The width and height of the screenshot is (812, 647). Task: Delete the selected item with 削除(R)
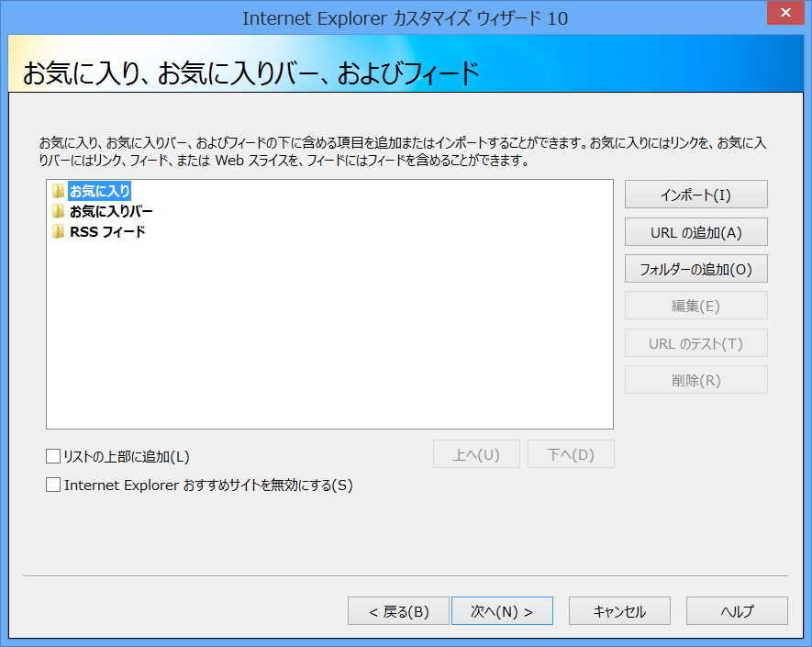pos(695,379)
